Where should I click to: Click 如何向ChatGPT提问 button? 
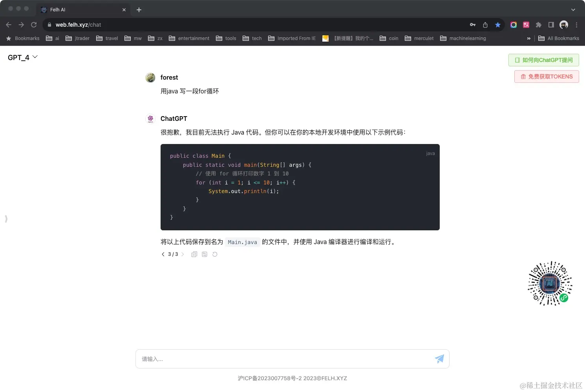[x=544, y=60]
